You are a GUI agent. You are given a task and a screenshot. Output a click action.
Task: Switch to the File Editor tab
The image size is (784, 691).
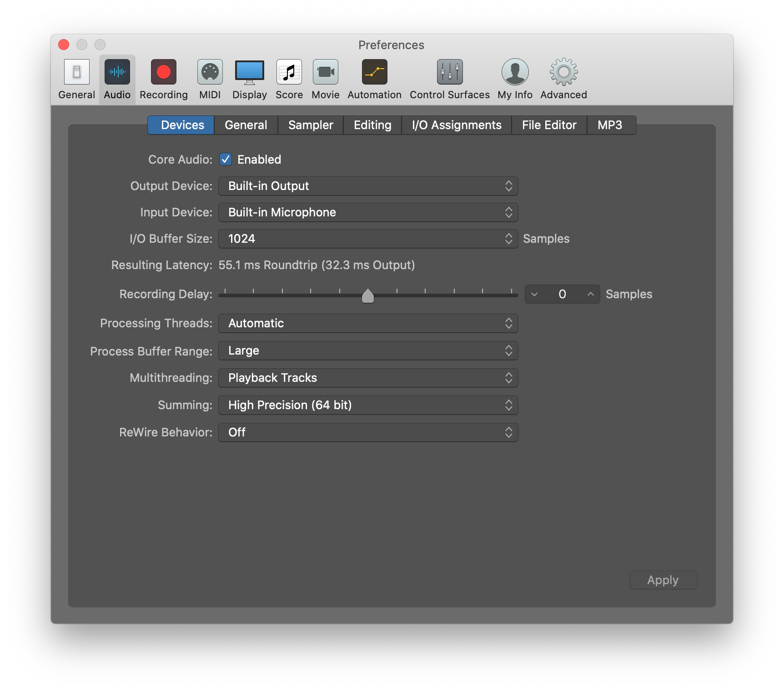click(x=549, y=125)
